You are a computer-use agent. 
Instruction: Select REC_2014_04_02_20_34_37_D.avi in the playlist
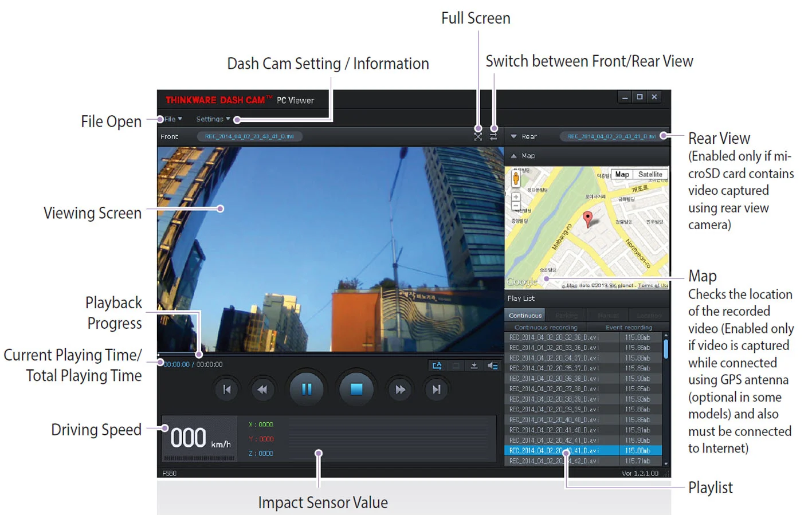pos(583,358)
